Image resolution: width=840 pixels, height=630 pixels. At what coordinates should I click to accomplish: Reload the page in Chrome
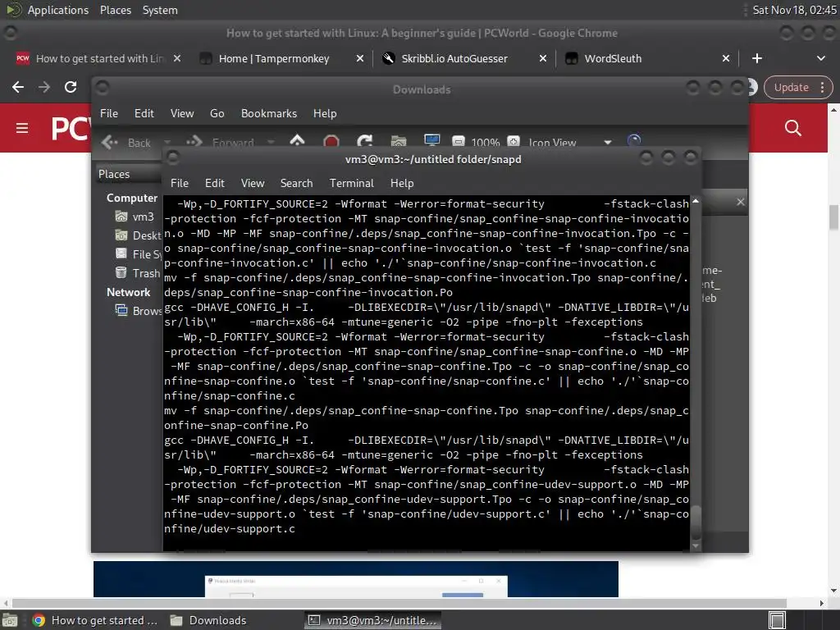pos(71,87)
